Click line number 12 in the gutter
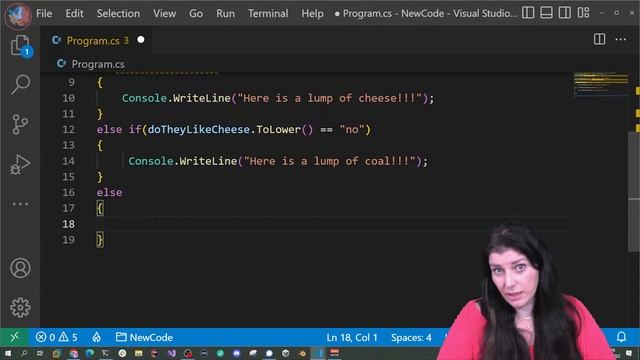This screenshot has width=640, height=360. click(68, 130)
